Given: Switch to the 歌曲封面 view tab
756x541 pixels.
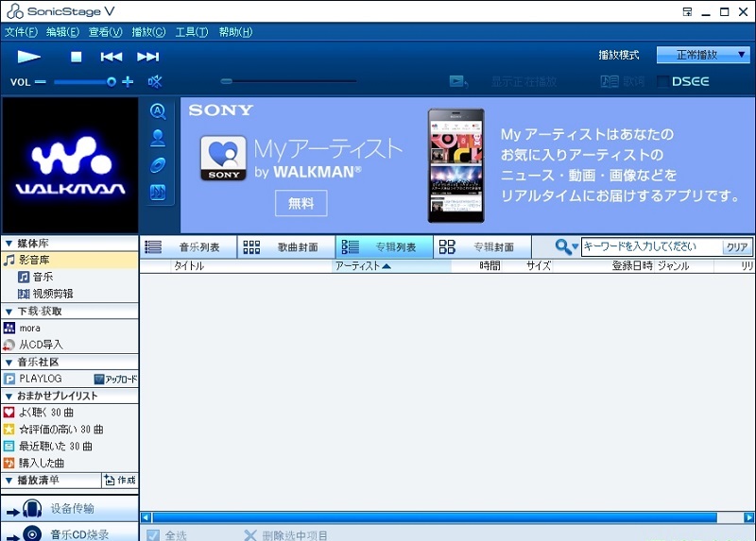Looking at the screenshot, I should pyautogui.click(x=286, y=247).
